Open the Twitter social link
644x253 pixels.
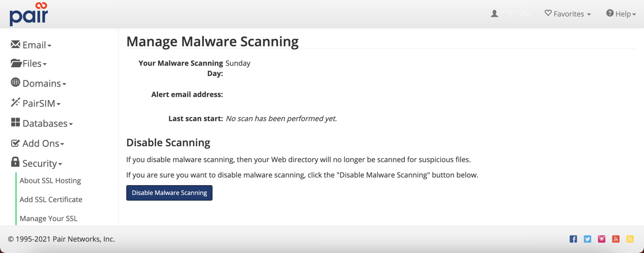pos(588,239)
